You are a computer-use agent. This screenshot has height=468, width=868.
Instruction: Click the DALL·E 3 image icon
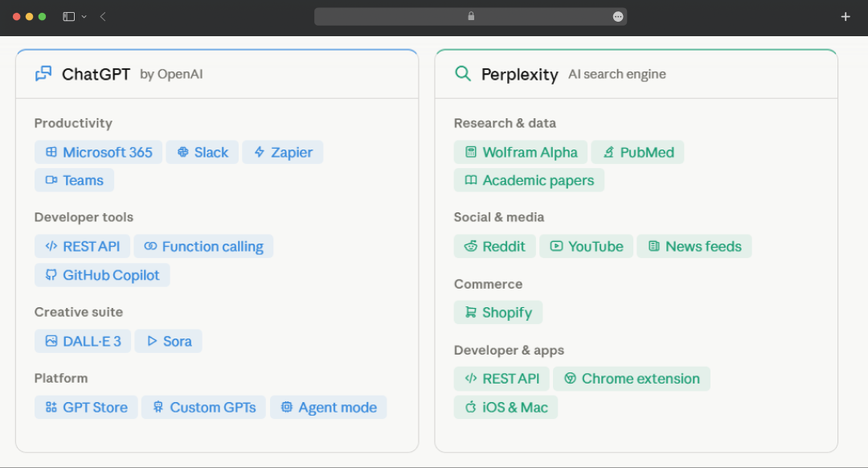point(51,341)
